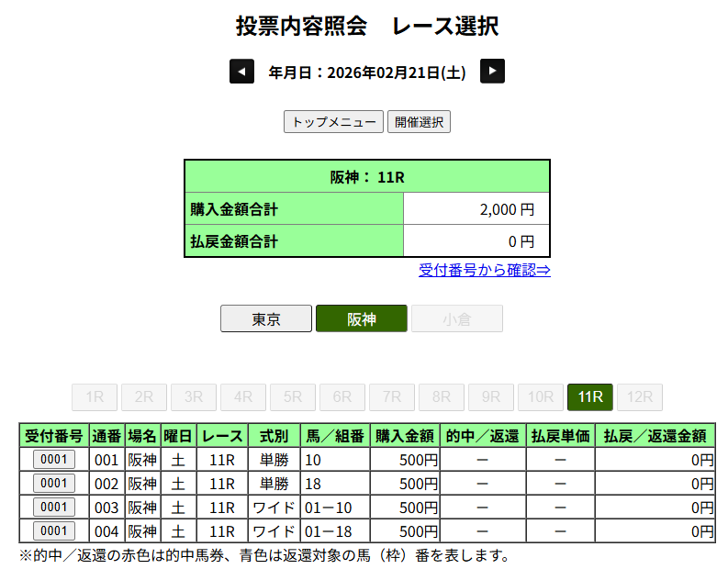Select the disabled 小倉 racecourse tab
The image size is (728, 569).
pos(456,318)
